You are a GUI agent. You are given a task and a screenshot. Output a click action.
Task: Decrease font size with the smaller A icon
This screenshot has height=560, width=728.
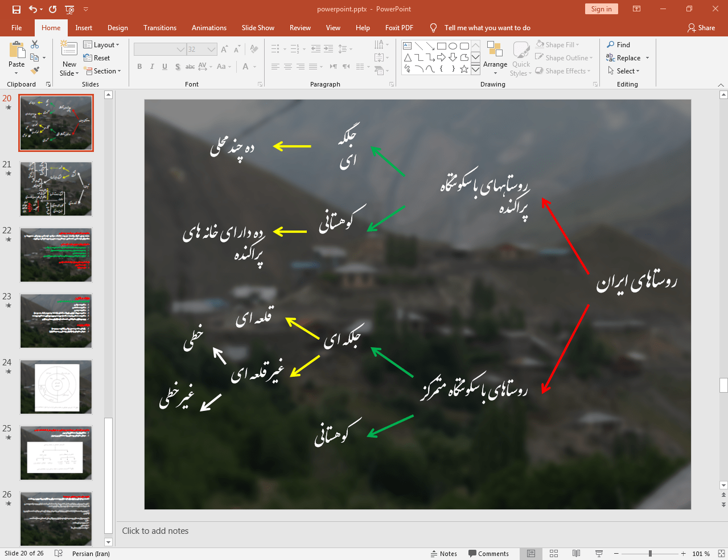237,50
